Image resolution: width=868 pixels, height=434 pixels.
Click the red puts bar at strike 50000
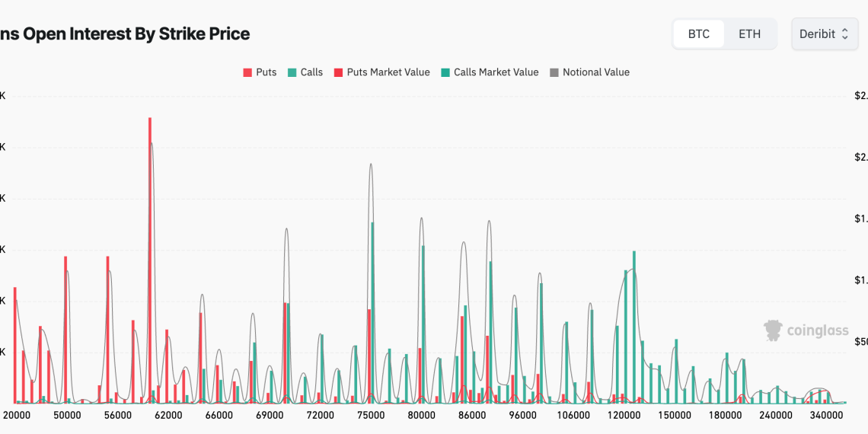pyautogui.click(x=65, y=327)
